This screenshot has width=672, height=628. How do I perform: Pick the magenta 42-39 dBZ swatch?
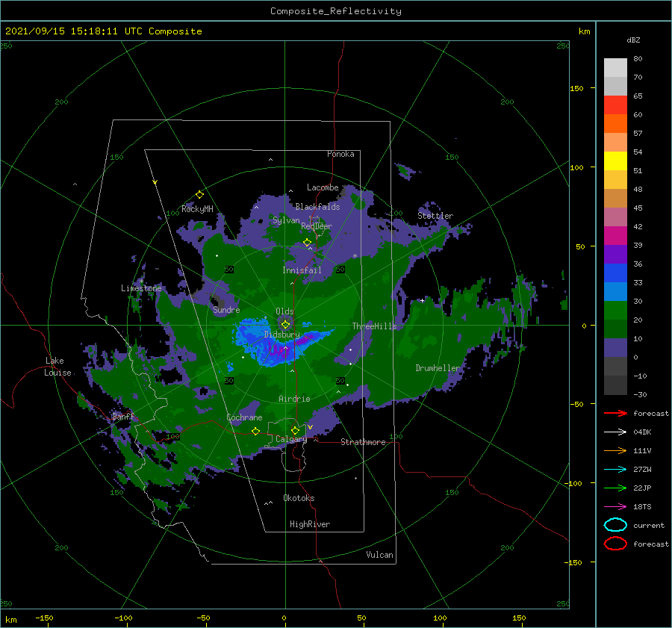coord(615,235)
